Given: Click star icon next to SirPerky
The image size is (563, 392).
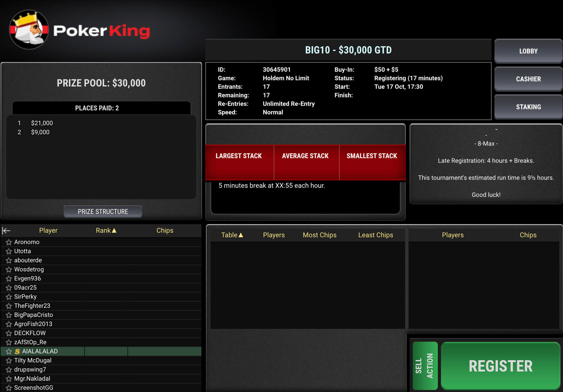Looking at the screenshot, I should [9, 297].
